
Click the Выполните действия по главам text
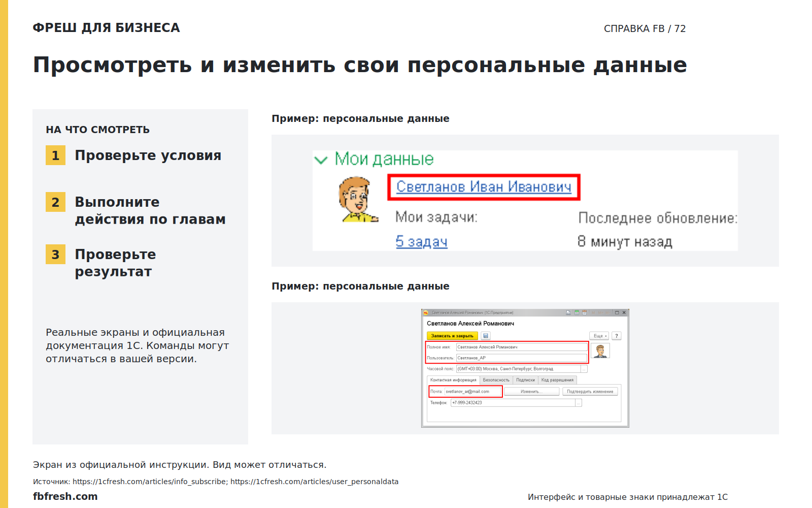(150, 211)
